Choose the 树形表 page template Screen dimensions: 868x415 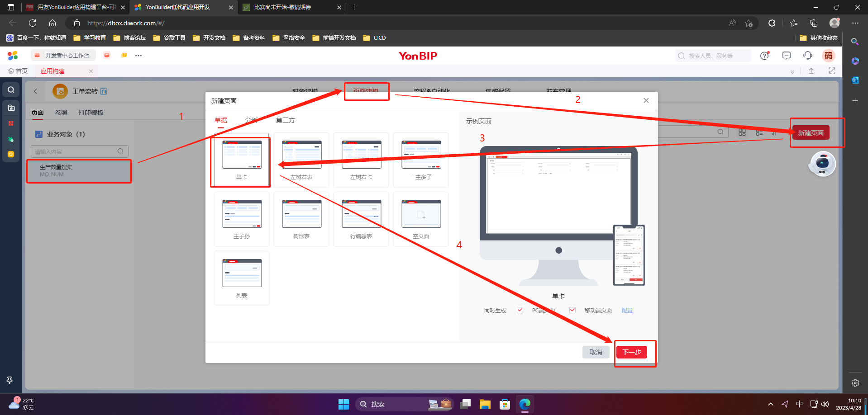coord(301,219)
